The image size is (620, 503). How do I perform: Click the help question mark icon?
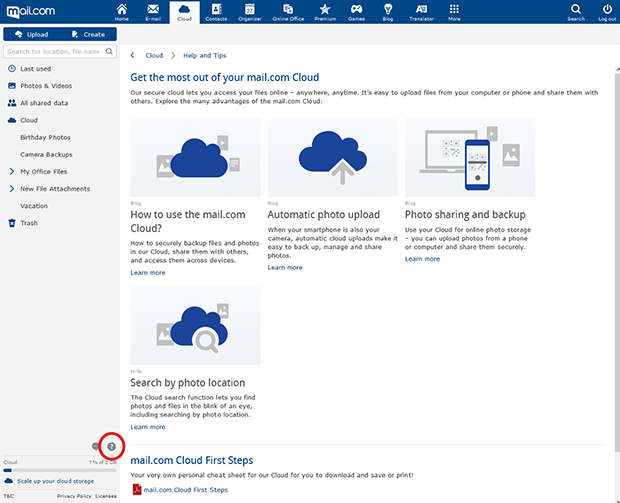(112, 446)
